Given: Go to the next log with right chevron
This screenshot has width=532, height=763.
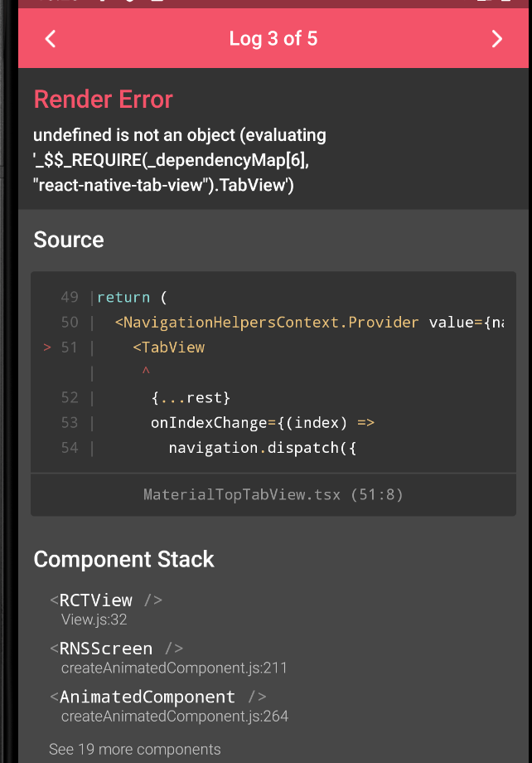Looking at the screenshot, I should [x=496, y=39].
